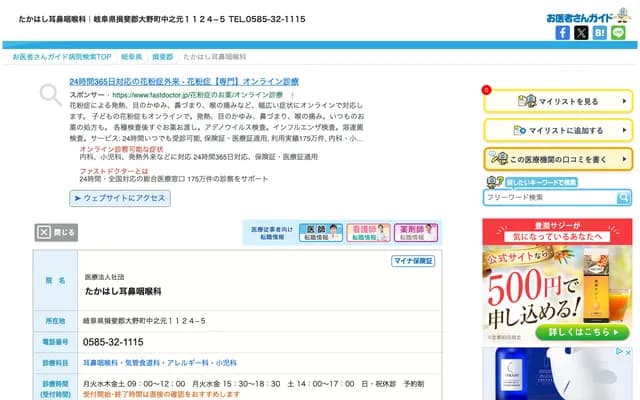Click ウェブサイトにアクセス button
Image resolution: width=640 pixels, height=400 pixels.
click(x=120, y=198)
